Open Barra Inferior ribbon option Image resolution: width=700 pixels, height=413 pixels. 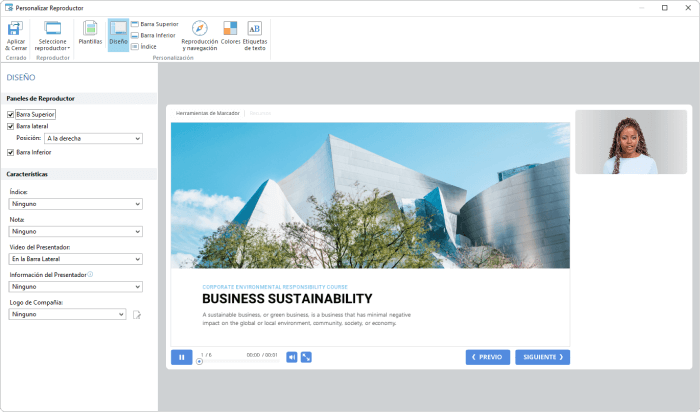point(153,35)
